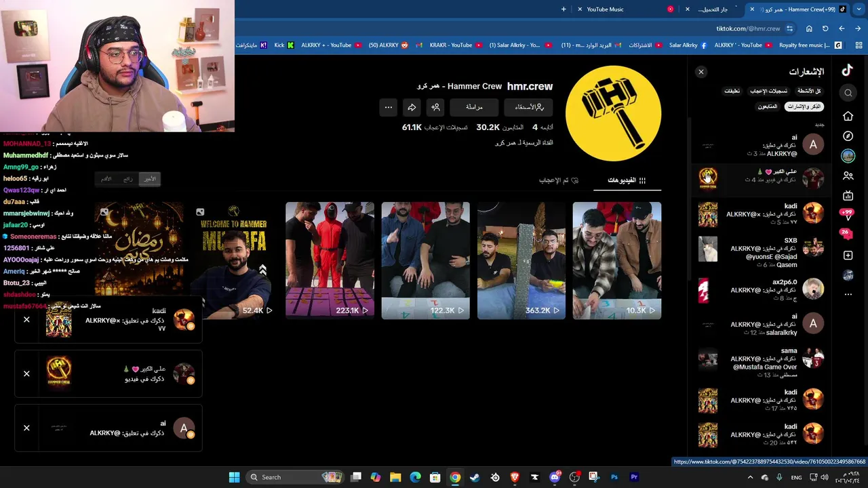Image resolution: width=868 pixels, height=488 pixels.
Task: Select the comments filter chip
Action: [x=732, y=91]
